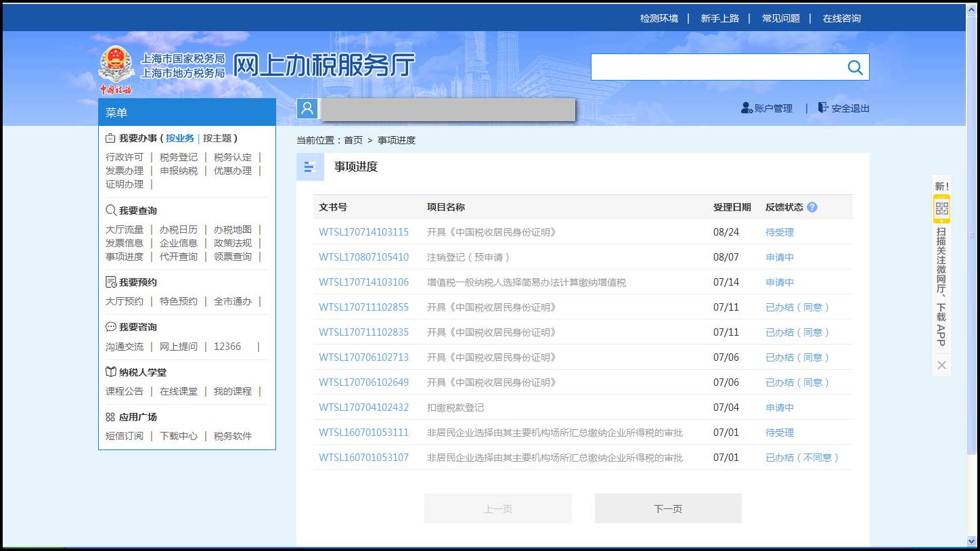The width and height of the screenshot is (980, 551).
Task: Open 税务认定 in the menu
Action: point(233,157)
